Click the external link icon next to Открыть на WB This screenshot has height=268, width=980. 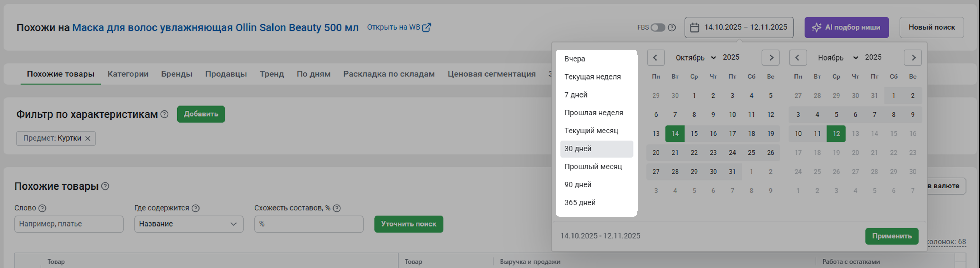pyautogui.click(x=427, y=27)
